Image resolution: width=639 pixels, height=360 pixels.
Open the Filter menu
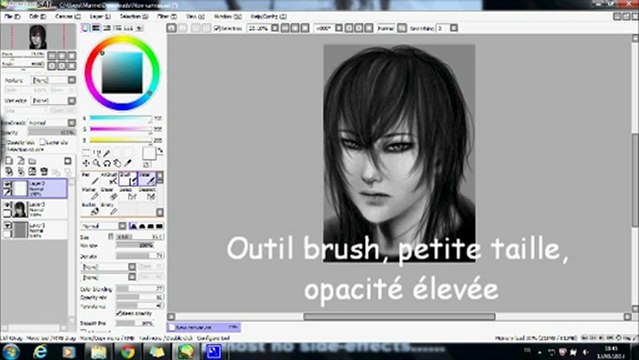[167, 16]
